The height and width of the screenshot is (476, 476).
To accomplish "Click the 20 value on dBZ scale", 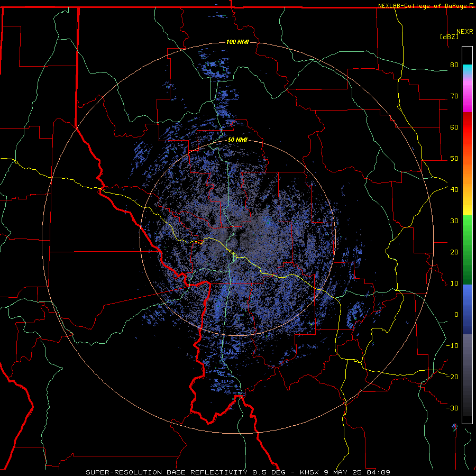I will tap(454, 252).
